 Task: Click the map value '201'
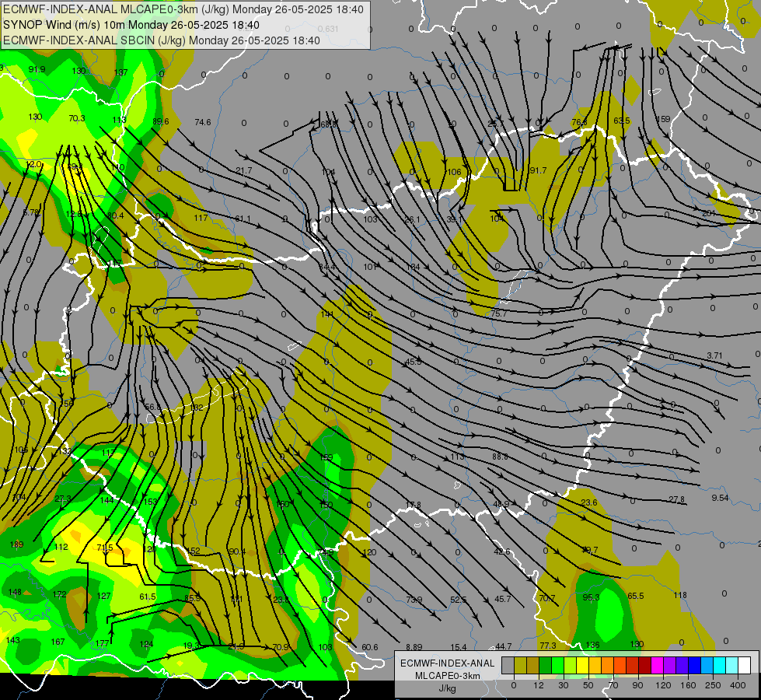pyautogui.click(x=709, y=214)
